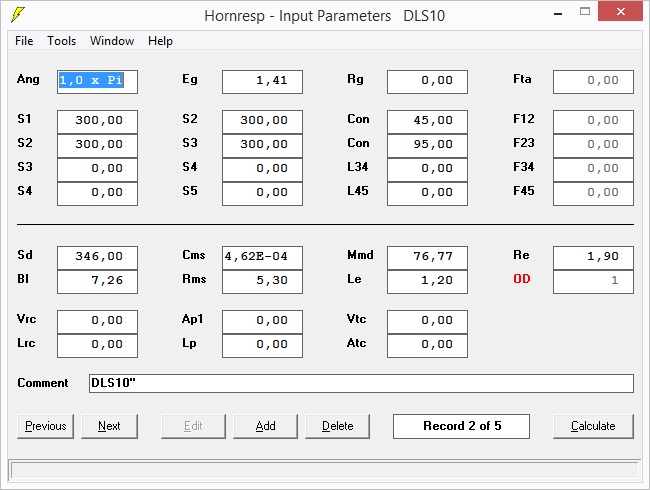Viewport: 650px width, 490px height.
Task: Minimize the Hornresp window
Action: pyautogui.click(x=558, y=14)
